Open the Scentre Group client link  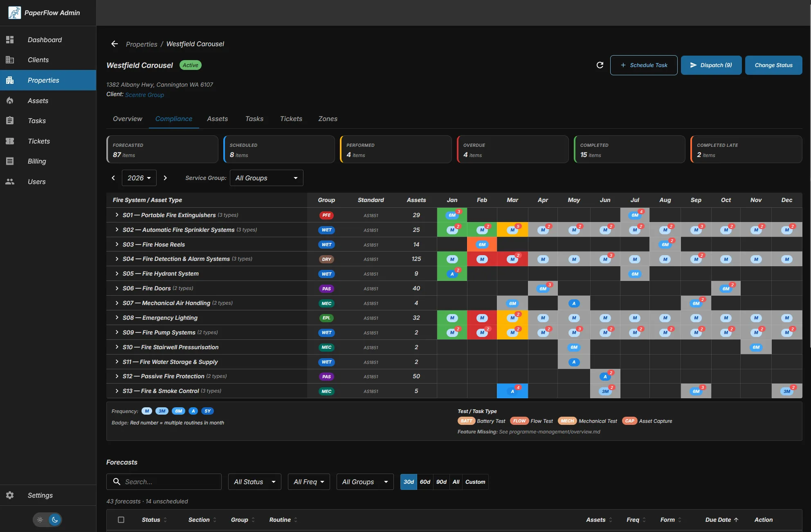point(144,94)
